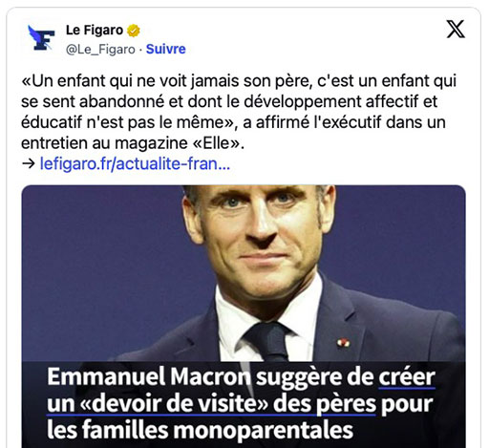Click the Emmanuel Macron headline name
This screenshot has height=448, width=489.
[149, 376]
